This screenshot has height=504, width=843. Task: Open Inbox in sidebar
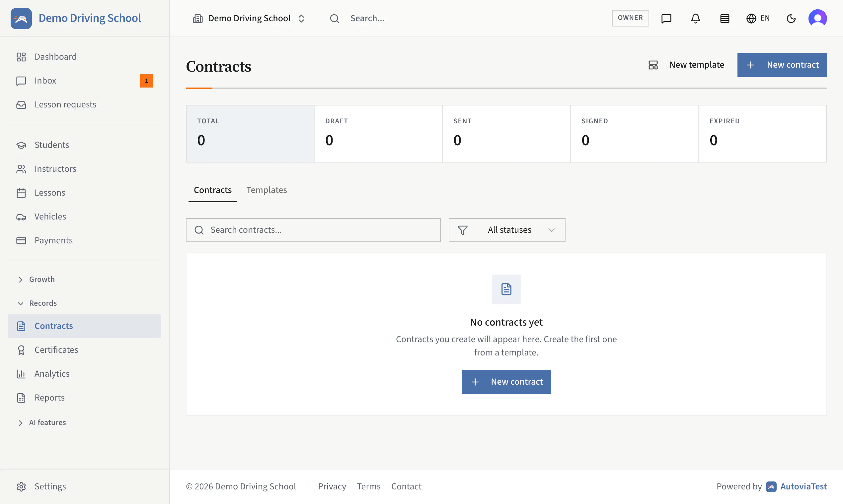pos(84,81)
